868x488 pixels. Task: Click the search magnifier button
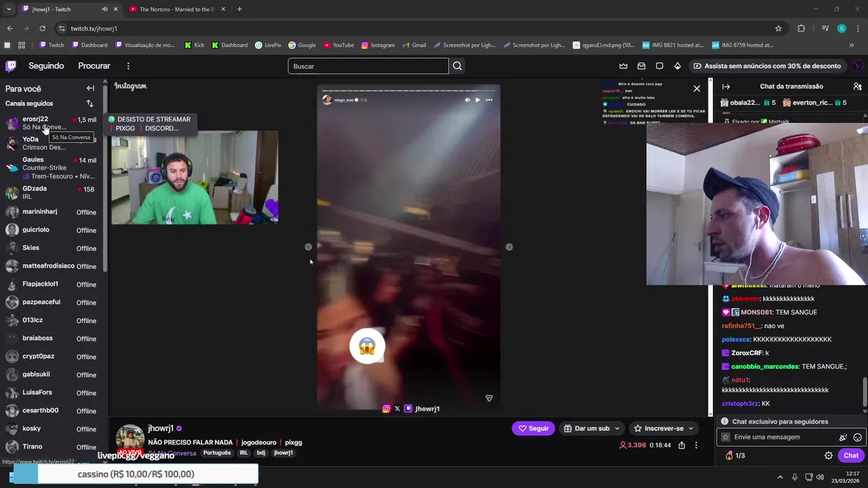[458, 66]
